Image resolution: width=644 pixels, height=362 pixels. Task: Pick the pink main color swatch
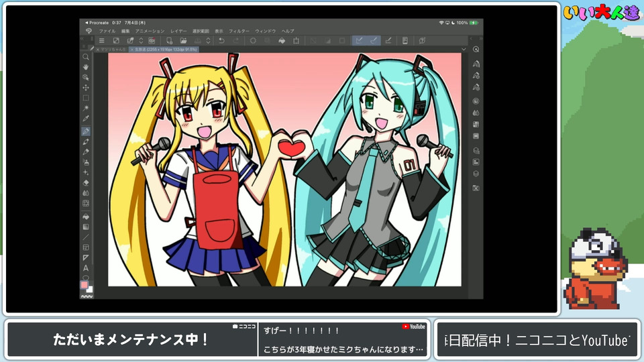point(85,285)
